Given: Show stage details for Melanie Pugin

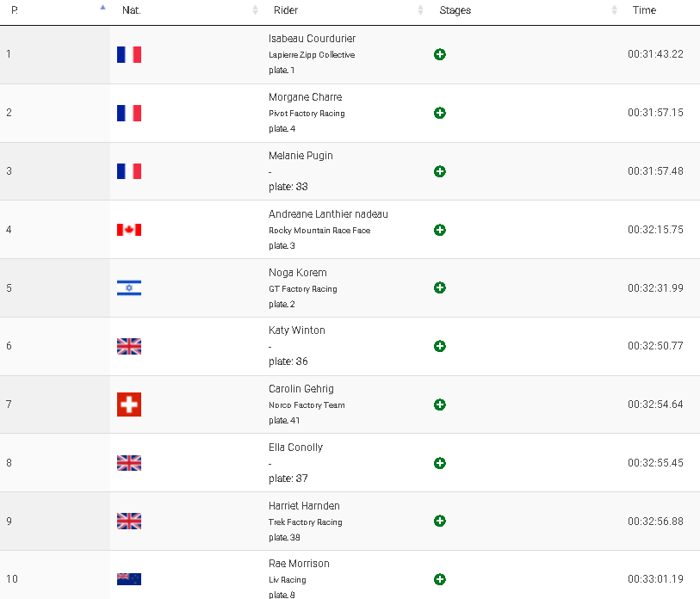Looking at the screenshot, I should click(x=440, y=171).
